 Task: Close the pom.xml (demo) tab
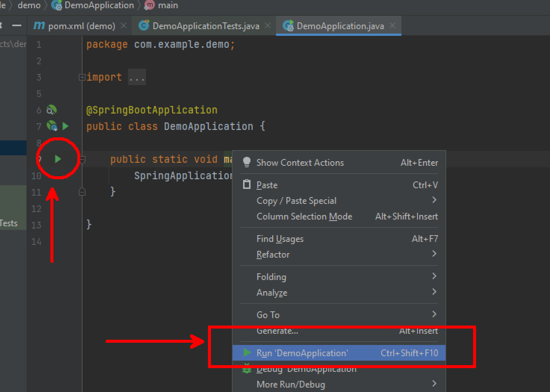124,25
